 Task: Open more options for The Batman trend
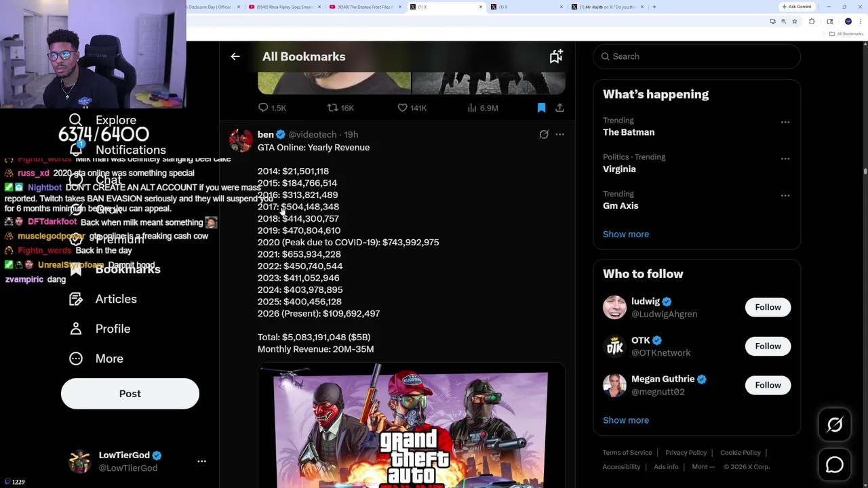pyautogui.click(x=785, y=122)
